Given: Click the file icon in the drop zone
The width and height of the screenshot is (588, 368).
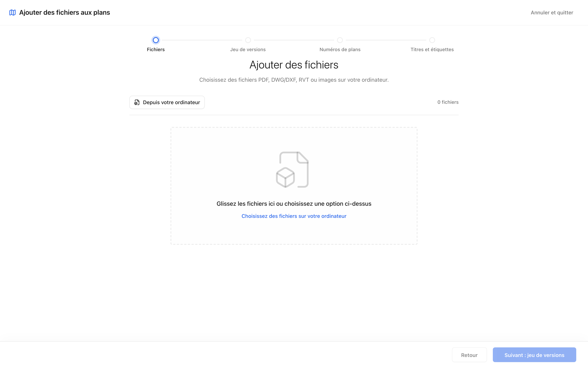Looking at the screenshot, I should coord(292,170).
